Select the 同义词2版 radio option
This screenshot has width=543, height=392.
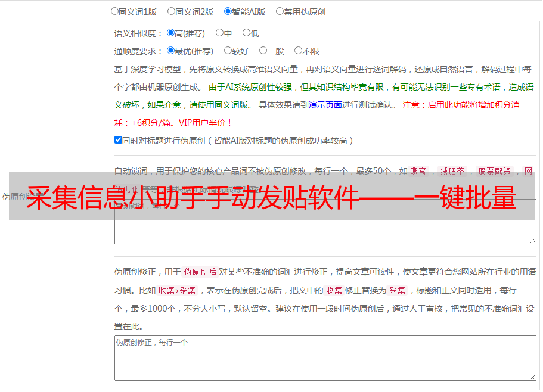[171, 11]
